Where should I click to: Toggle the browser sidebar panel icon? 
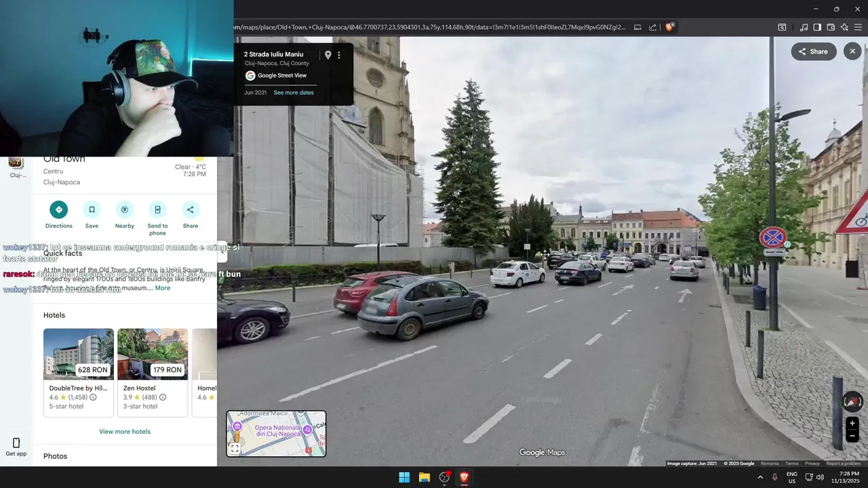pos(817,27)
